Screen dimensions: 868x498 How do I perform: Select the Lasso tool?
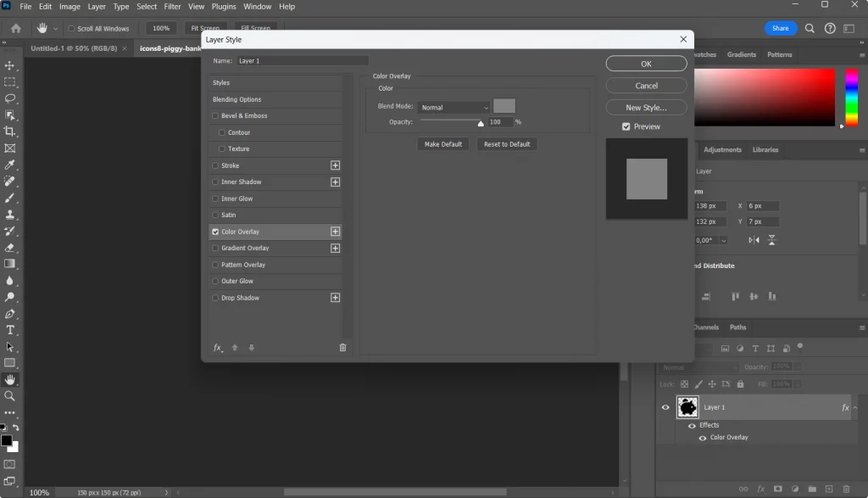(x=10, y=98)
